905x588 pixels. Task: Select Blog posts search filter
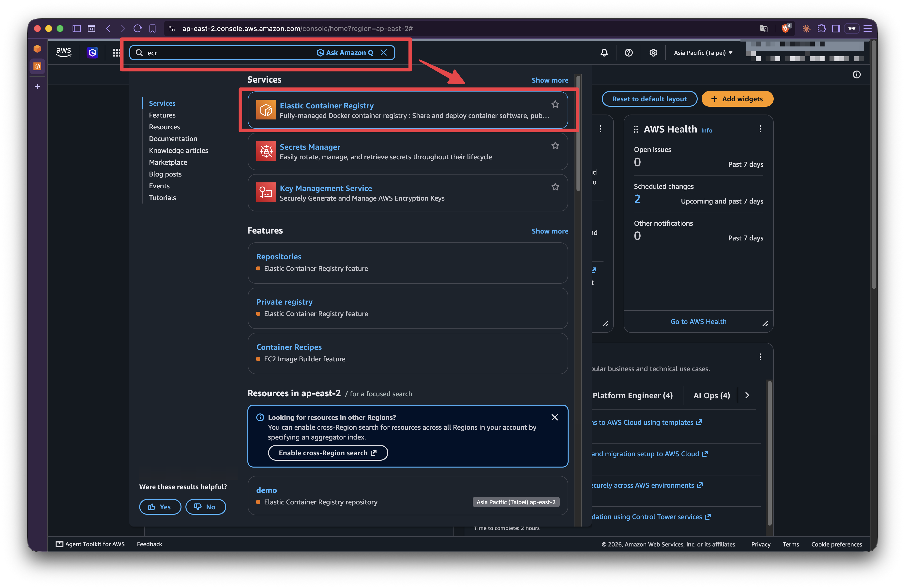165,174
